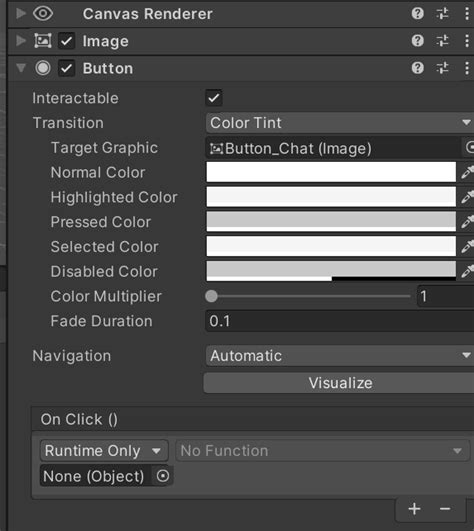Click the Visualize navigation button

339,383
